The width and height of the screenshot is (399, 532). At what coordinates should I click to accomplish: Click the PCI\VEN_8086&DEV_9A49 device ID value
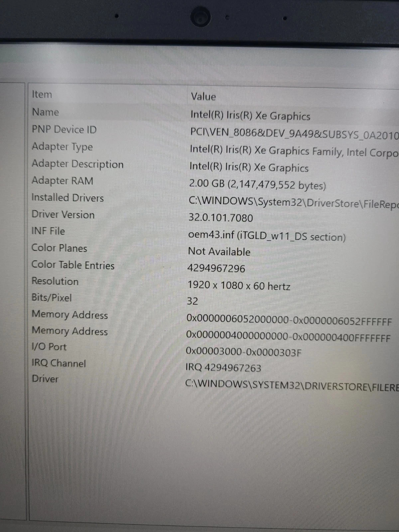[x=294, y=133]
